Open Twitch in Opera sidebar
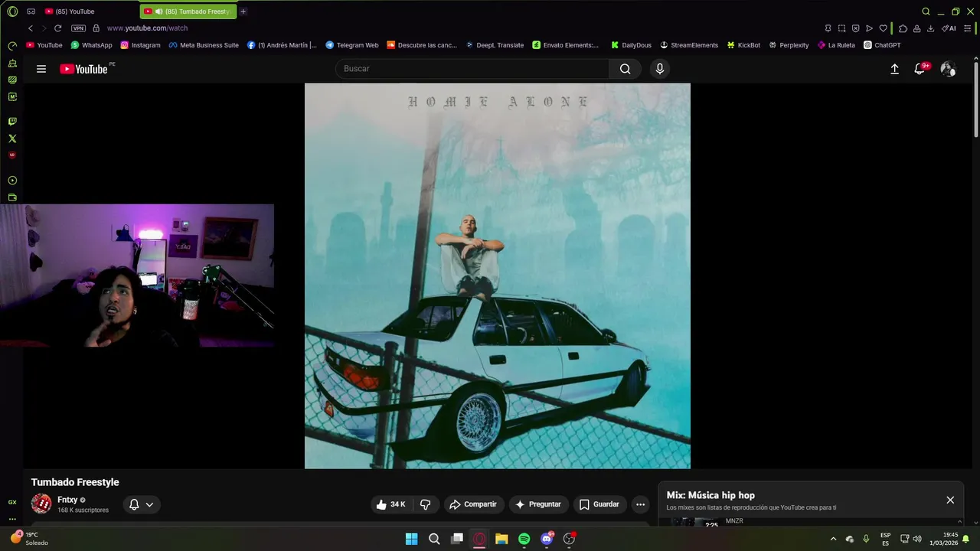The width and height of the screenshot is (980, 551). (x=12, y=122)
